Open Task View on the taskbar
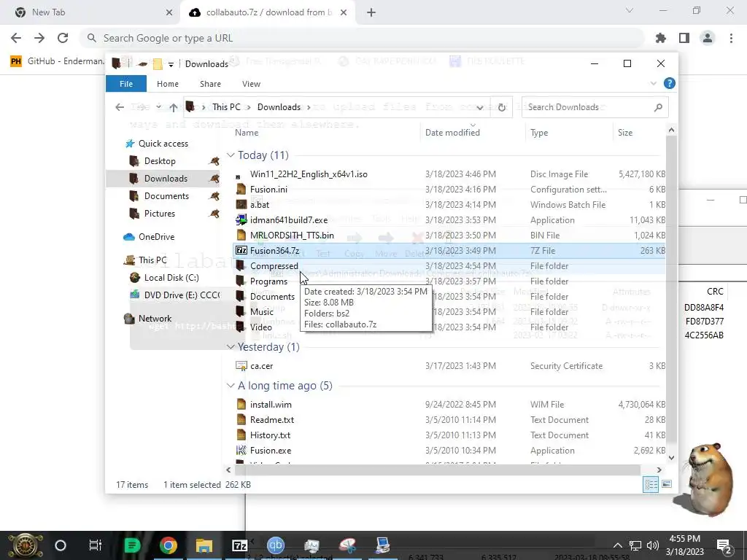 point(96,545)
